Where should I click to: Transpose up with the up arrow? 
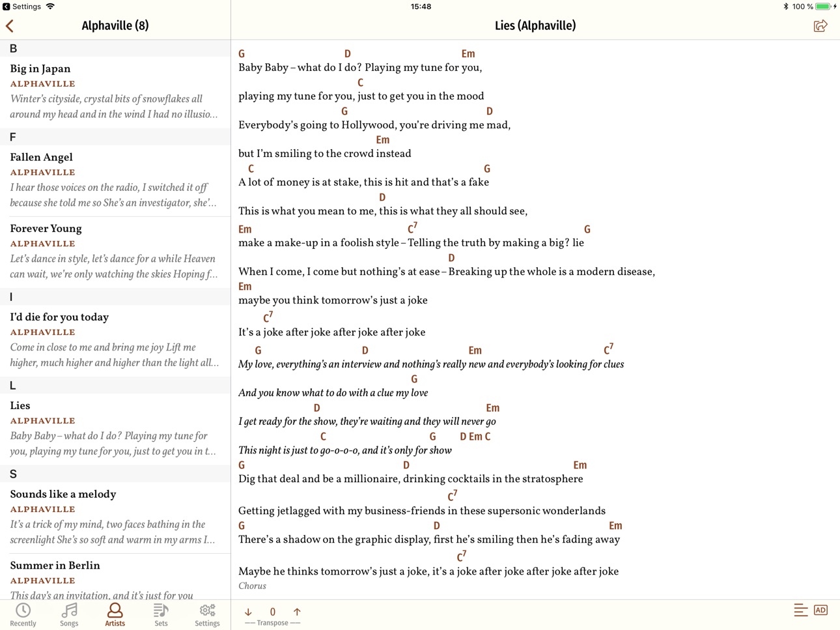pos(297,612)
